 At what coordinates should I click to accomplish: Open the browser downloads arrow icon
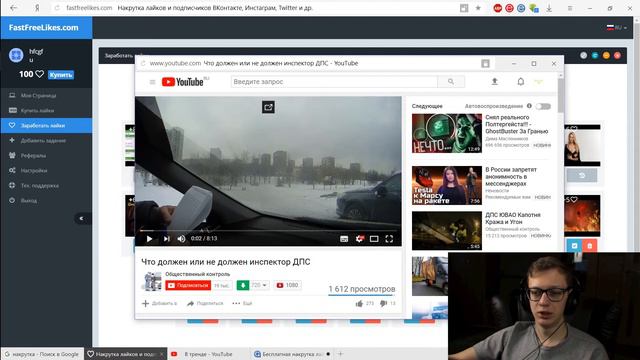coord(549,8)
